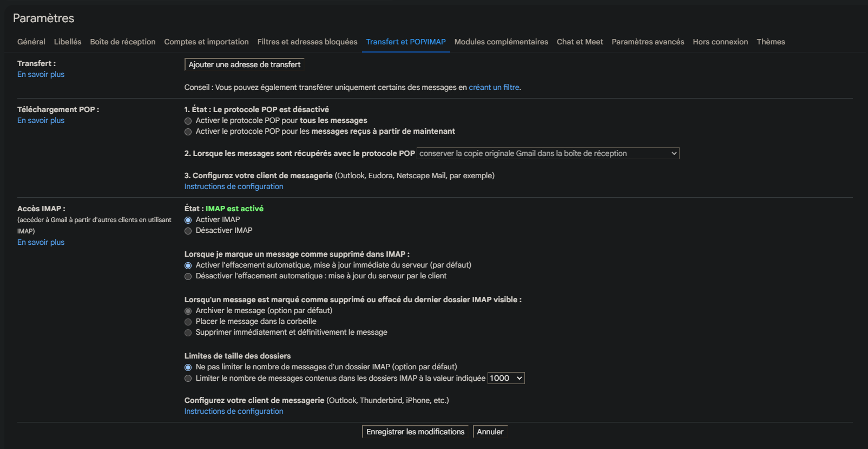
Task: Switch to the Général tab
Action: coord(31,42)
